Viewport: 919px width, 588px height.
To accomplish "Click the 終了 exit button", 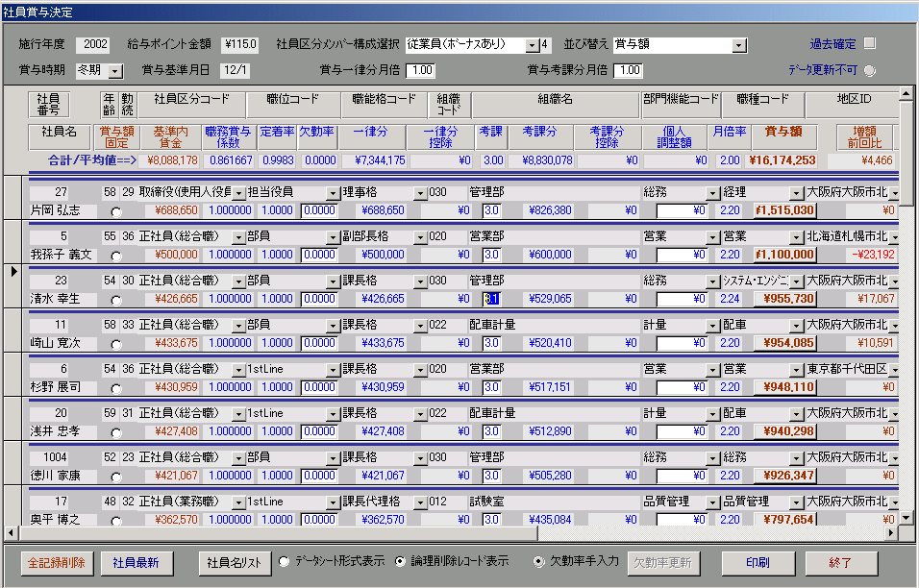I will point(840,563).
